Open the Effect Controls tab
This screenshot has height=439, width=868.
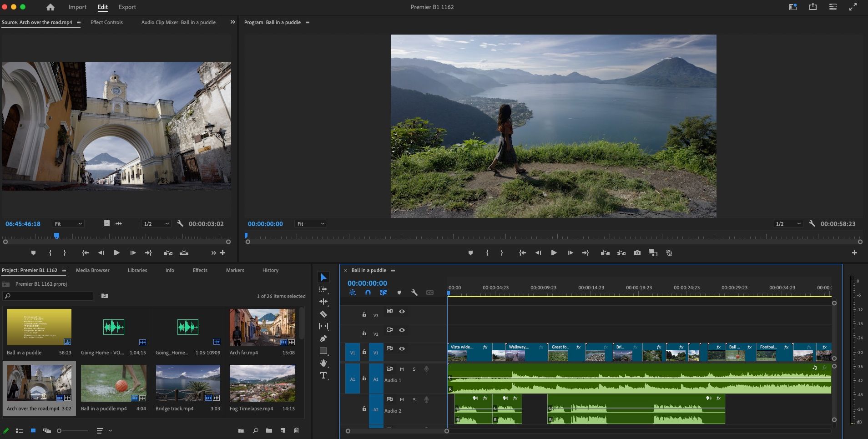[x=106, y=22]
